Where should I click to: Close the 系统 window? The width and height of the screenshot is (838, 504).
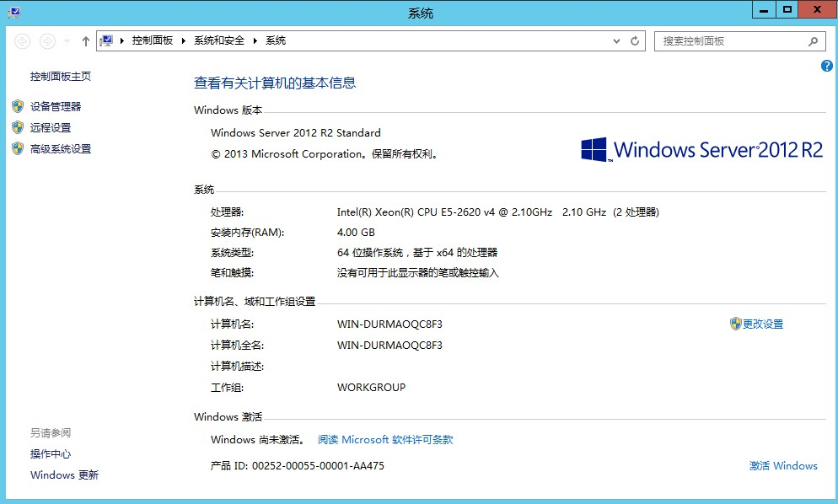817,9
